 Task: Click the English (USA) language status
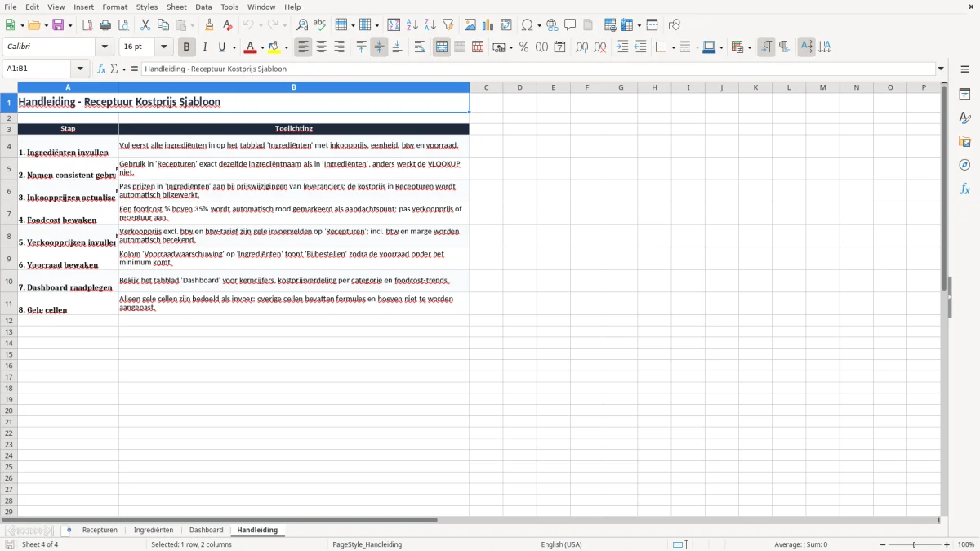(561, 544)
